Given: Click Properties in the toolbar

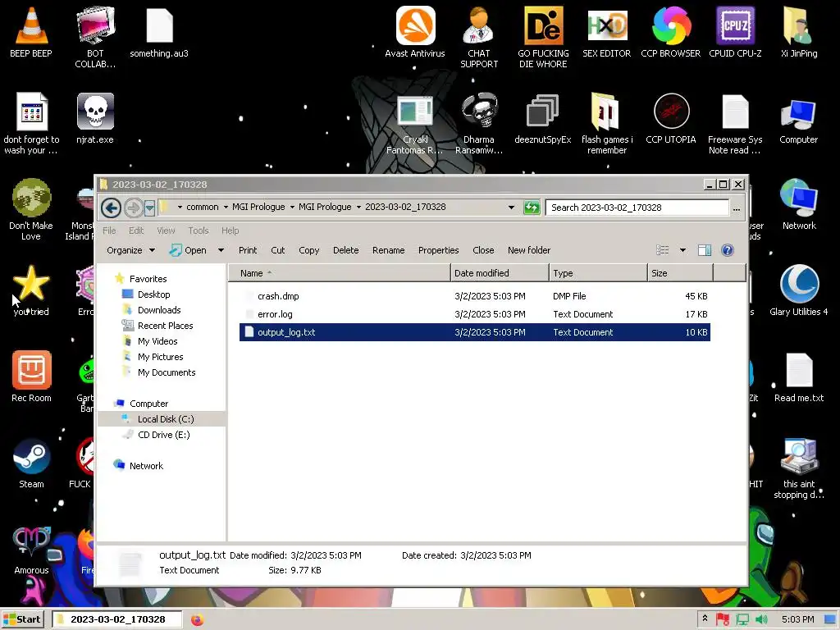Looking at the screenshot, I should coord(438,250).
